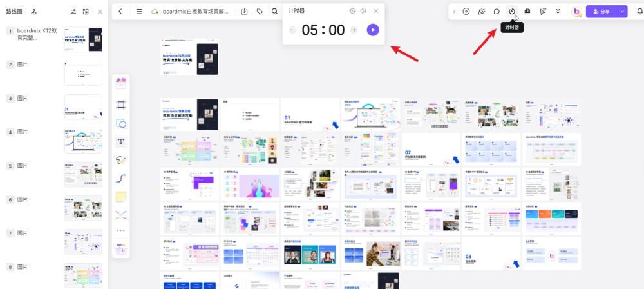Click the export download icon
This screenshot has height=289, width=644.
[x=244, y=12]
